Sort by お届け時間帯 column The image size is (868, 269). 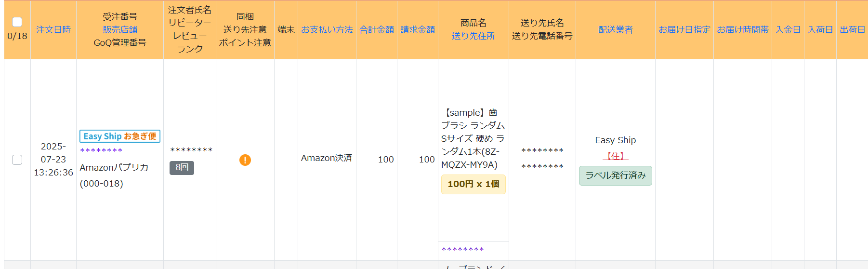[743, 30]
